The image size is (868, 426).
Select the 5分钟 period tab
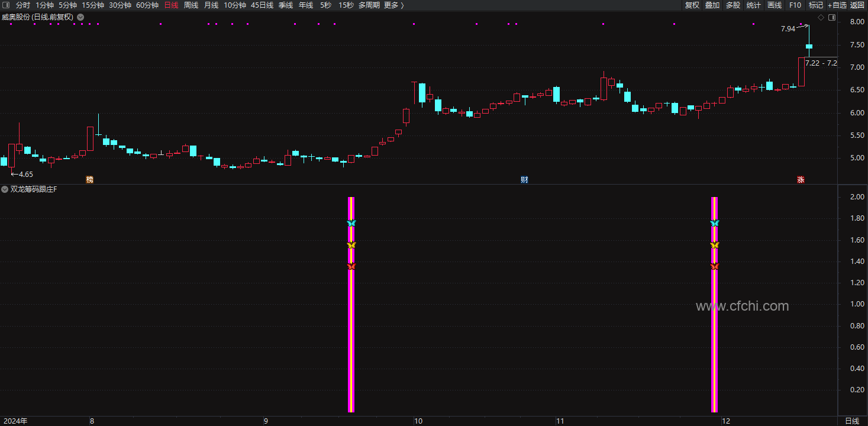pyautogui.click(x=67, y=5)
